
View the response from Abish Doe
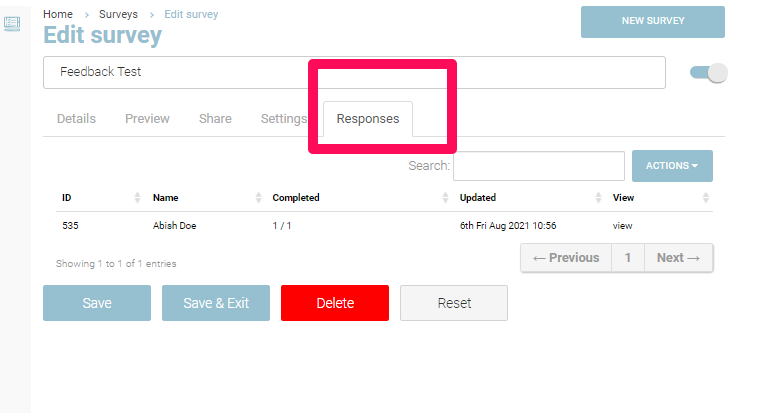click(x=622, y=226)
